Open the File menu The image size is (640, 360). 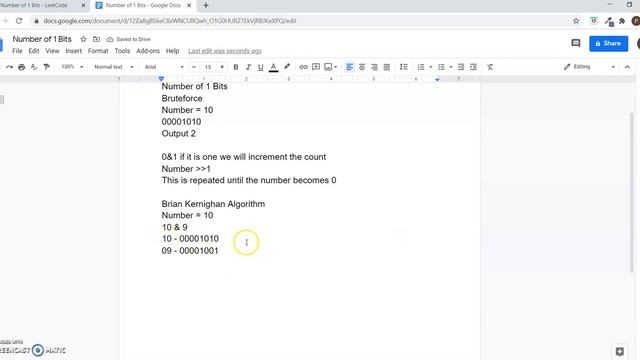pos(17,51)
